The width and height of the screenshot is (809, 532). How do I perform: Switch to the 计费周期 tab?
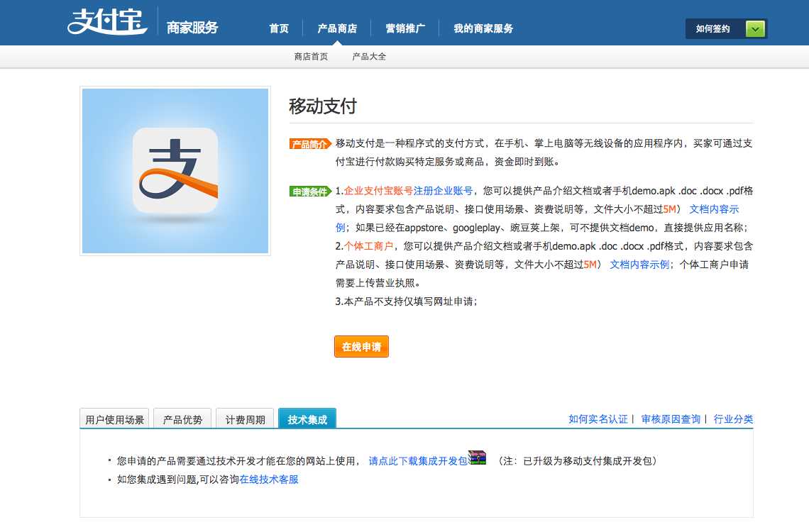245,419
